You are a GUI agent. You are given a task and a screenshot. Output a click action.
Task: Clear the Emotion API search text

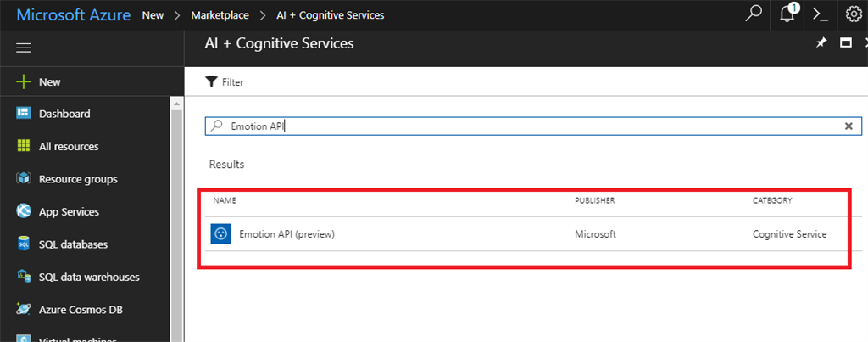tap(849, 126)
